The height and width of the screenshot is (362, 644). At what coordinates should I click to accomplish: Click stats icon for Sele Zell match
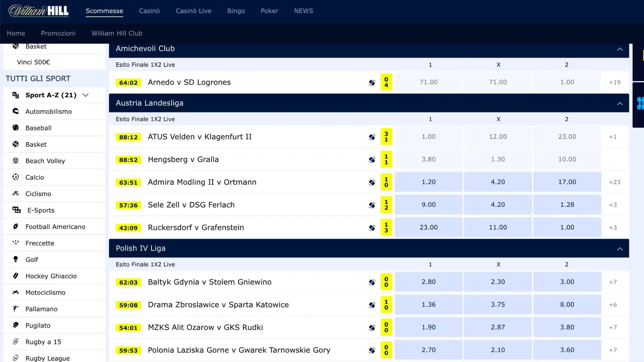coord(372,205)
